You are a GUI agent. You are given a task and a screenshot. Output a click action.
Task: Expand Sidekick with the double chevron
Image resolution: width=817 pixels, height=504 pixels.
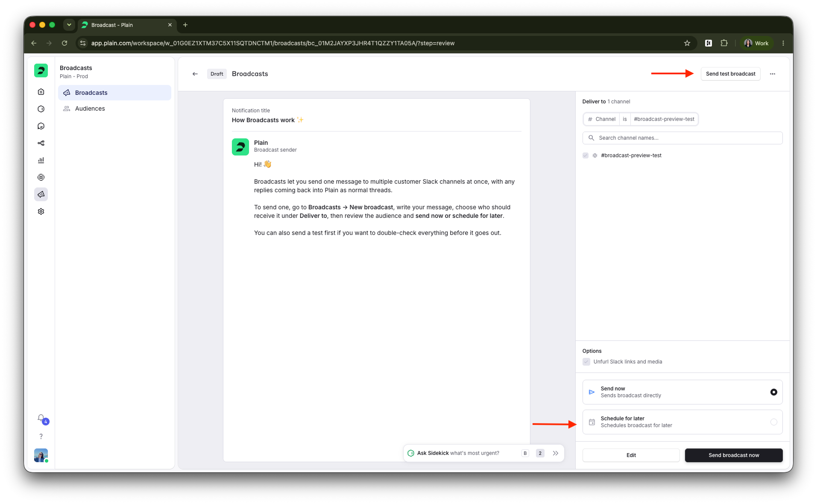point(556,453)
